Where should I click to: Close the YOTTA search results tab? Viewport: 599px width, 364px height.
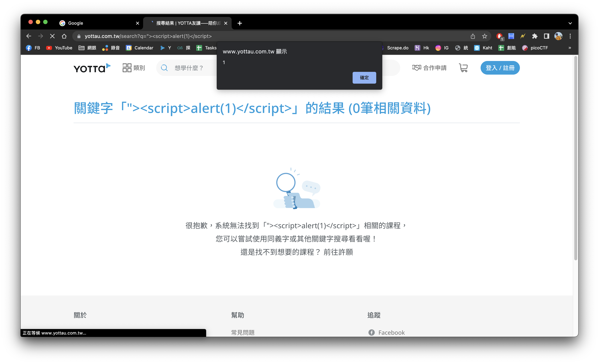click(226, 23)
